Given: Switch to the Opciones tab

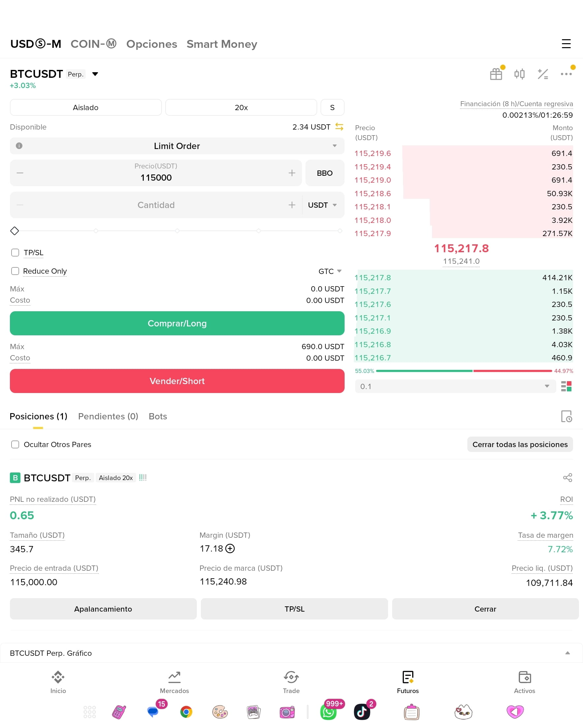Looking at the screenshot, I should pyautogui.click(x=152, y=44).
